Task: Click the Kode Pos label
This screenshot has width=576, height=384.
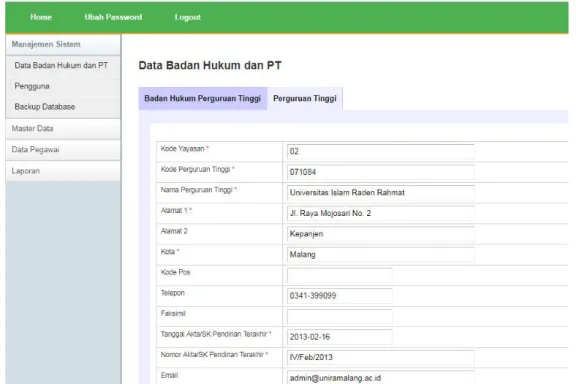Action: (176, 272)
